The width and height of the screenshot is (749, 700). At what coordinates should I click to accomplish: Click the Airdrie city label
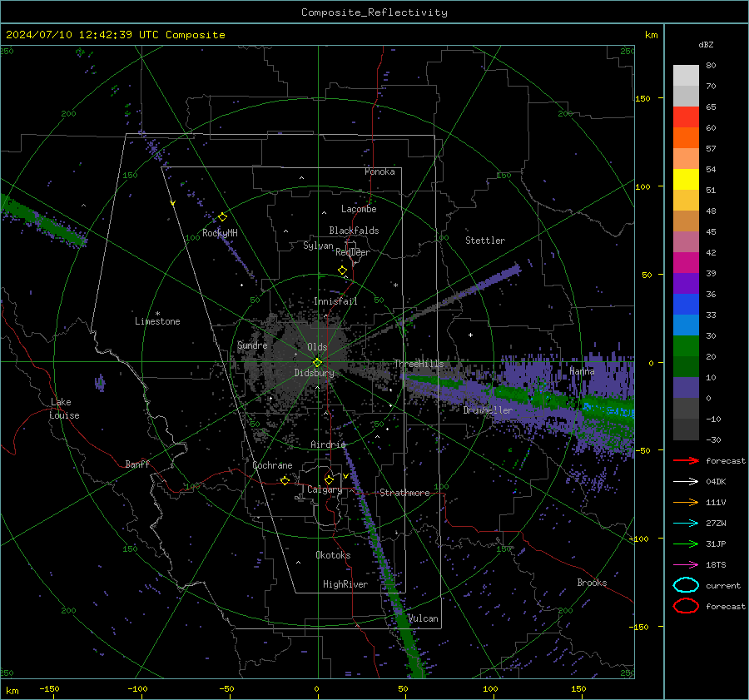[x=328, y=444]
